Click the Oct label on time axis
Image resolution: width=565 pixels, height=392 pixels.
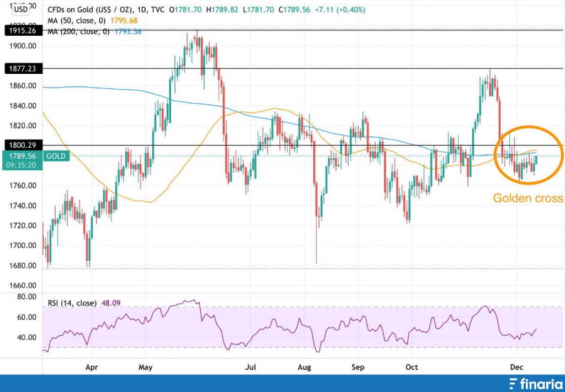412,368
